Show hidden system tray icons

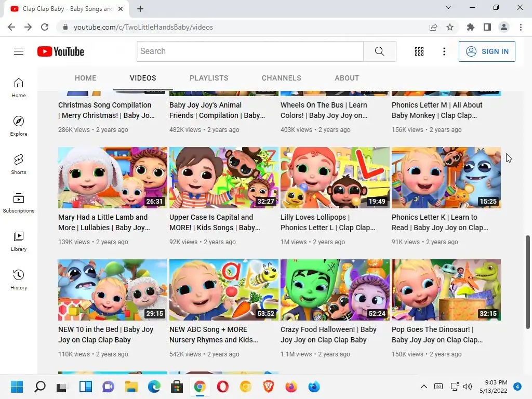coord(424,387)
